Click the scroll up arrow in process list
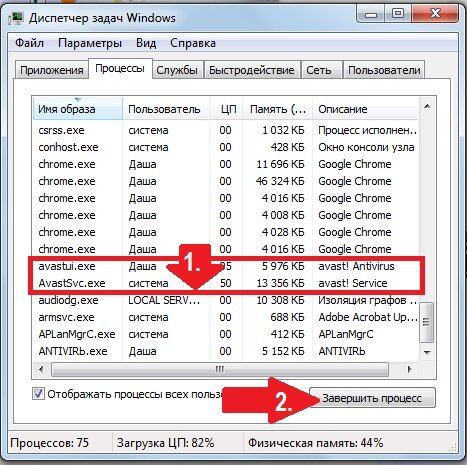Screen dimensions: 467x465 tap(427, 107)
